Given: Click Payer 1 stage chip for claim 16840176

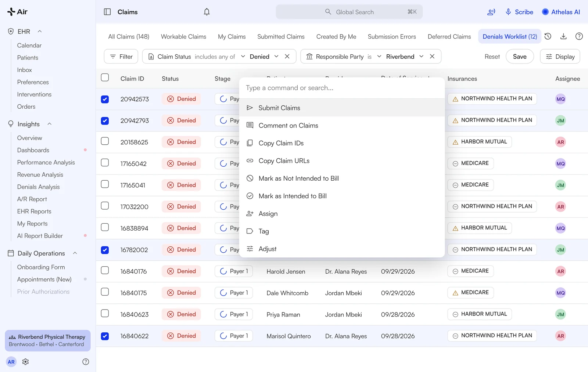Looking at the screenshot, I should tap(234, 271).
